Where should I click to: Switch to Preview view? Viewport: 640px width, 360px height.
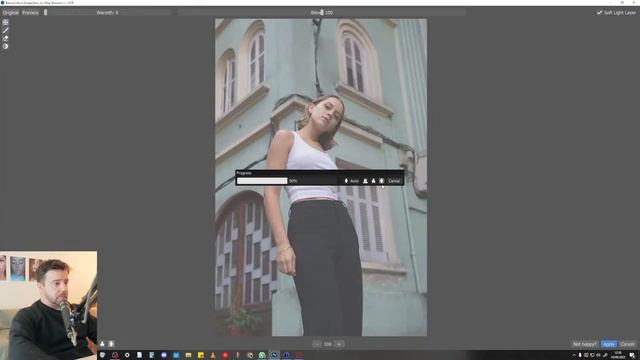30,13
